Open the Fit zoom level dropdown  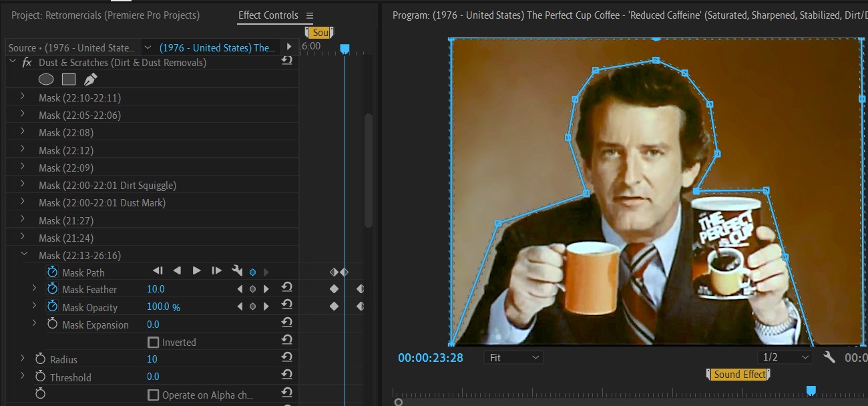tap(513, 357)
